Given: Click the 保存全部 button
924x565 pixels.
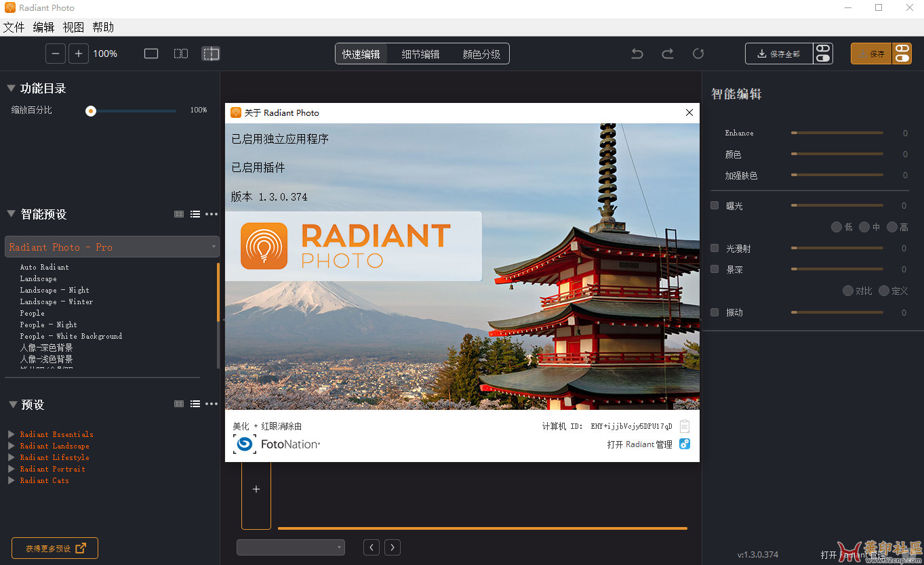Looking at the screenshot, I should point(779,54).
